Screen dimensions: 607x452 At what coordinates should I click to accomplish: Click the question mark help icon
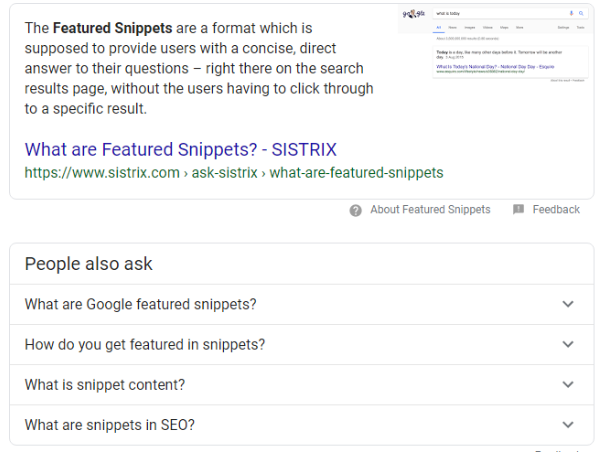pyautogui.click(x=355, y=211)
